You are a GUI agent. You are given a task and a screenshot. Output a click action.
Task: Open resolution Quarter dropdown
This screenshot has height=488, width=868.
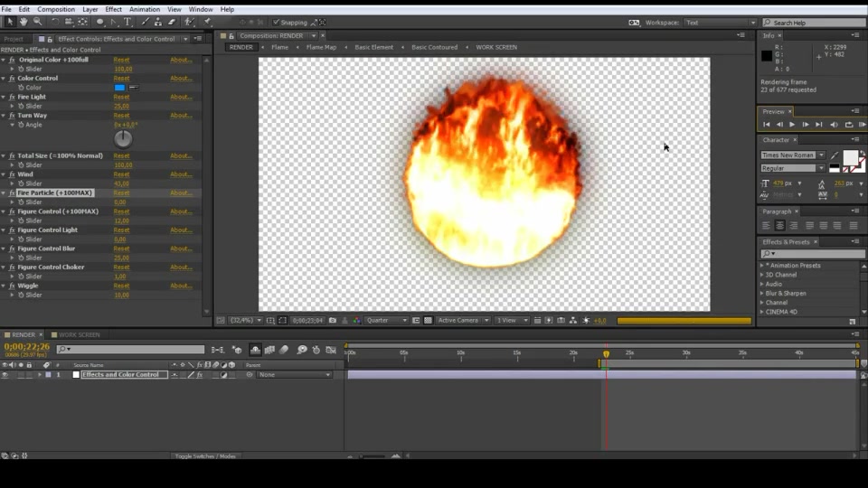[x=386, y=320]
